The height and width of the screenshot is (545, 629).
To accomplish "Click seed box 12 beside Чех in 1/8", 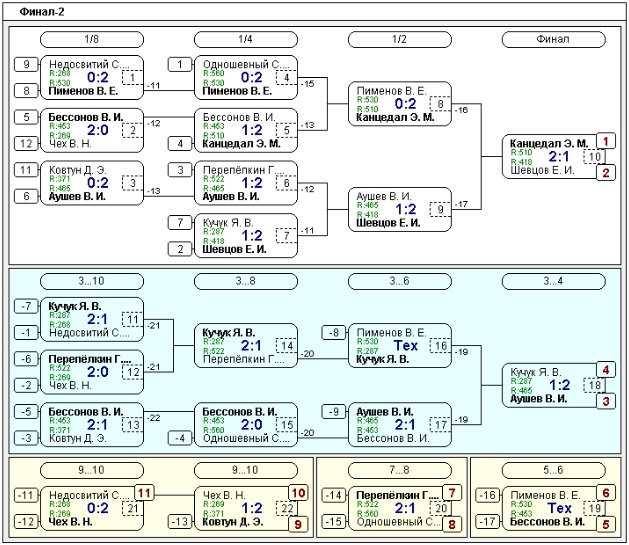I will (x=26, y=144).
